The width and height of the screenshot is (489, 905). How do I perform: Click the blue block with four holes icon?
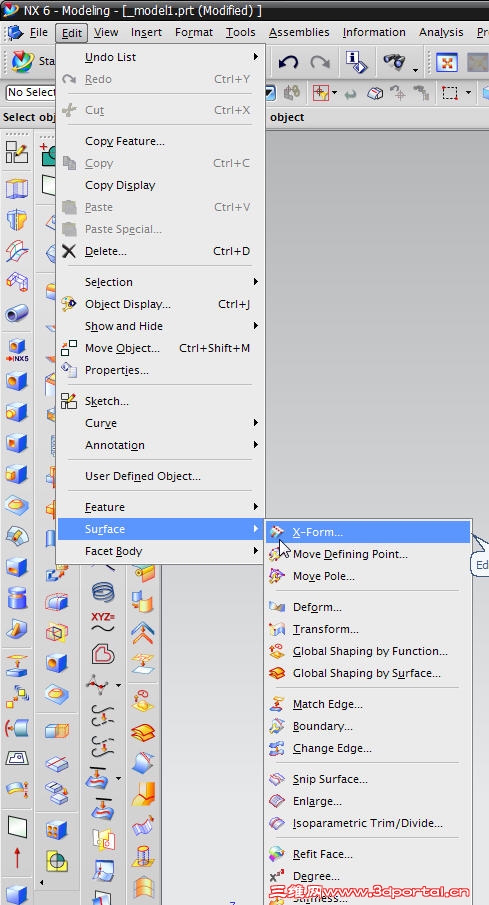point(57,831)
